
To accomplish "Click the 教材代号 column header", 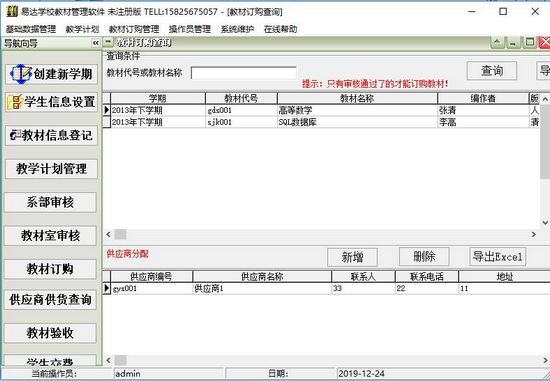I will tap(241, 98).
